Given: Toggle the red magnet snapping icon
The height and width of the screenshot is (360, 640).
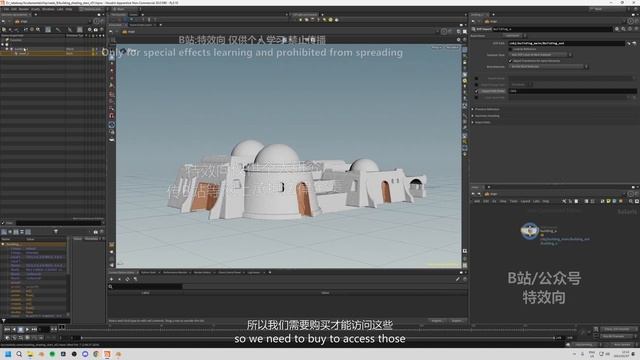Looking at the screenshot, I should click(112, 116).
